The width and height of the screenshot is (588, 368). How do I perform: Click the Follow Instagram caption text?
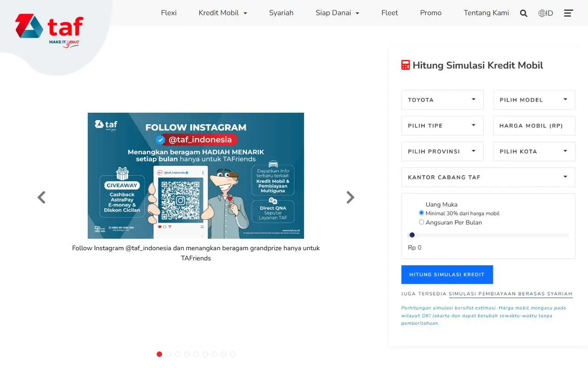pyautogui.click(x=196, y=253)
